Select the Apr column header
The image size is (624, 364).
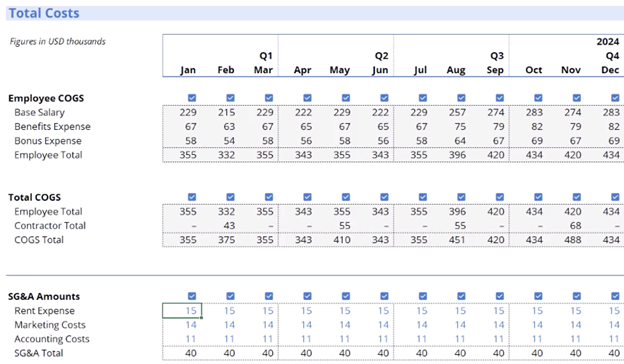(x=302, y=70)
